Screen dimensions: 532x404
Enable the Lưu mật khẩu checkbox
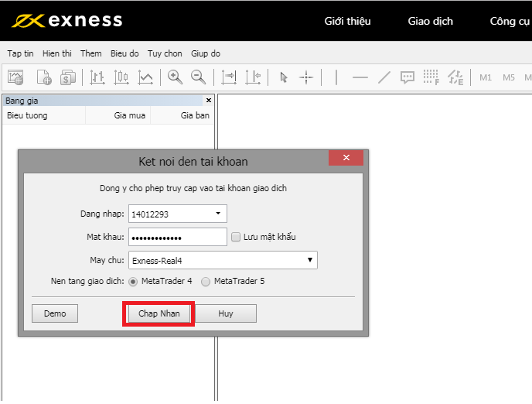(x=236, y=237)
